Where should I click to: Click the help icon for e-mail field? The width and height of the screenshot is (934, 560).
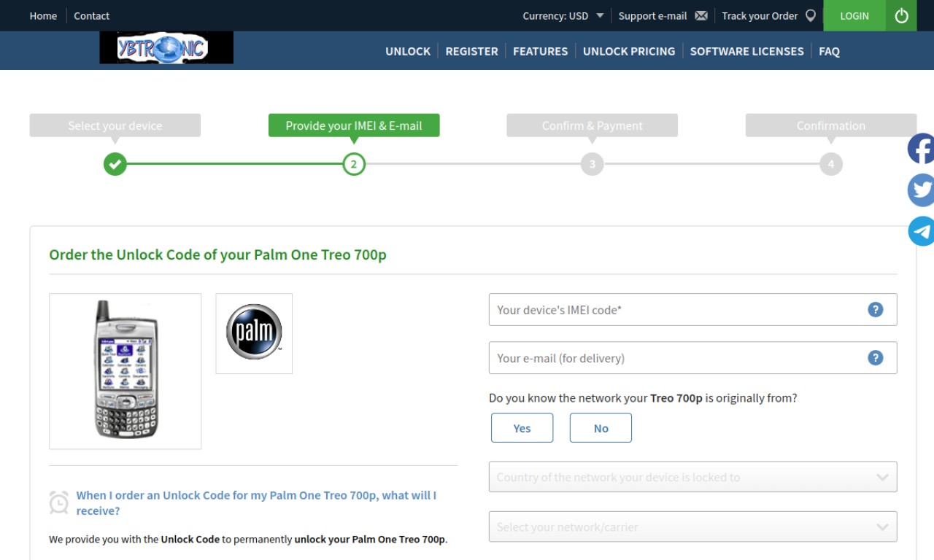pyautogui.click(x=876, y=358)
